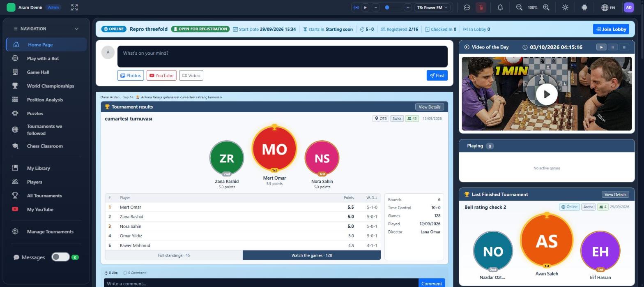Open the notifications bell
Viewport: 644px width, 287px height.
click(500, 7)
